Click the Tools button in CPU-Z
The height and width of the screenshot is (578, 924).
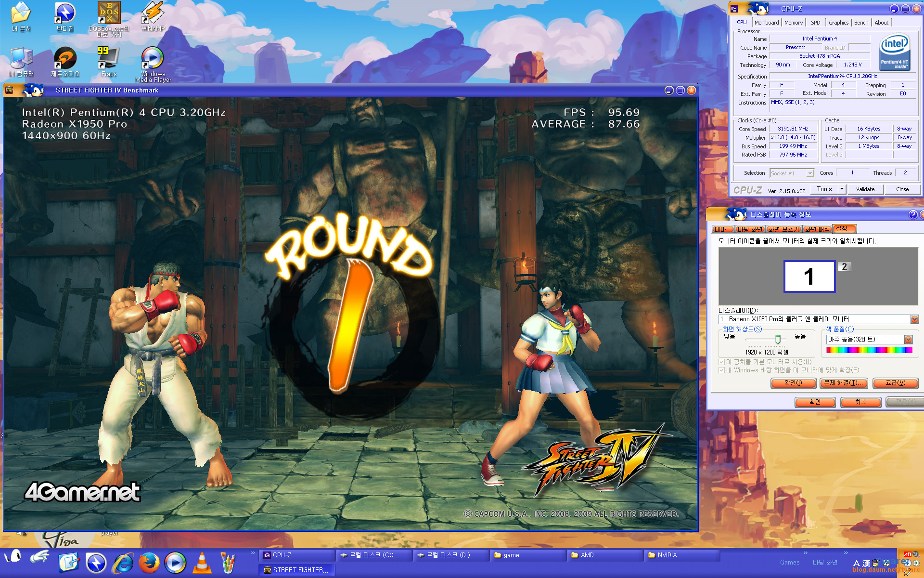click(x=824, y=189)
